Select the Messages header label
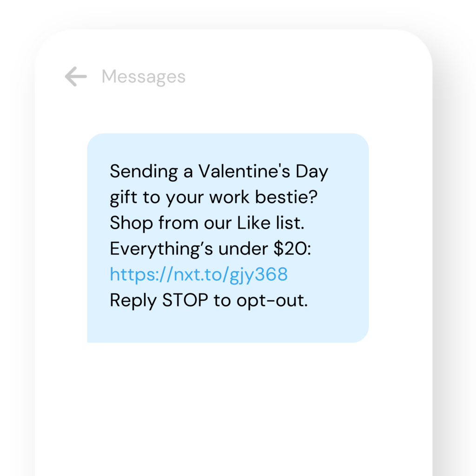 [x=143, y=77]
